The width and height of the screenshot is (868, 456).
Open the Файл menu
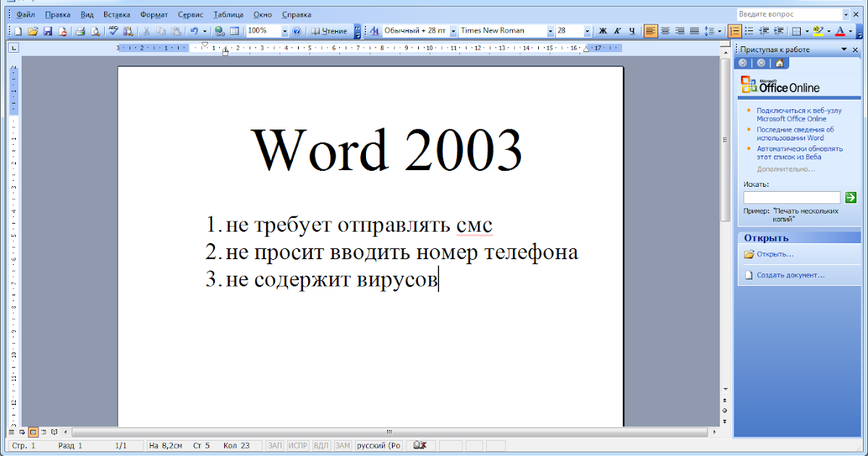26,14
